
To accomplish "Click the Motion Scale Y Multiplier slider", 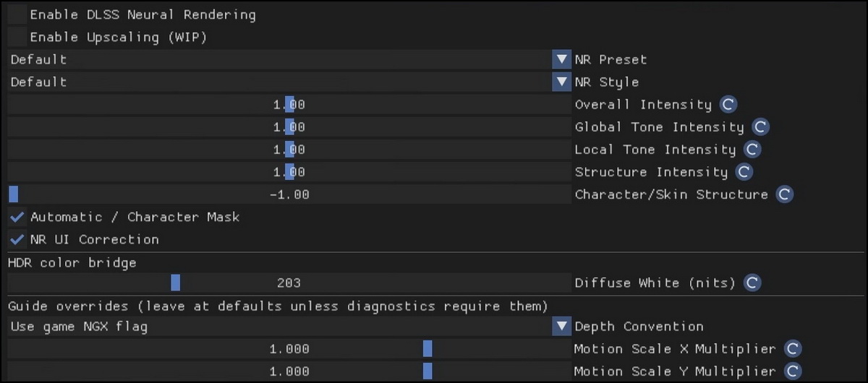I will [289, 371].
